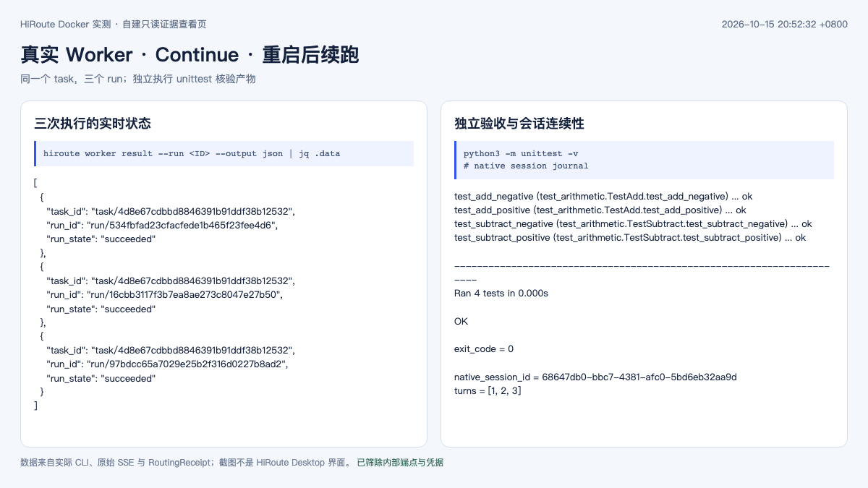Click the text 'Ran 4 tests in 0.000s'
The width and height of the screenshot is (868, 488).
501,294
